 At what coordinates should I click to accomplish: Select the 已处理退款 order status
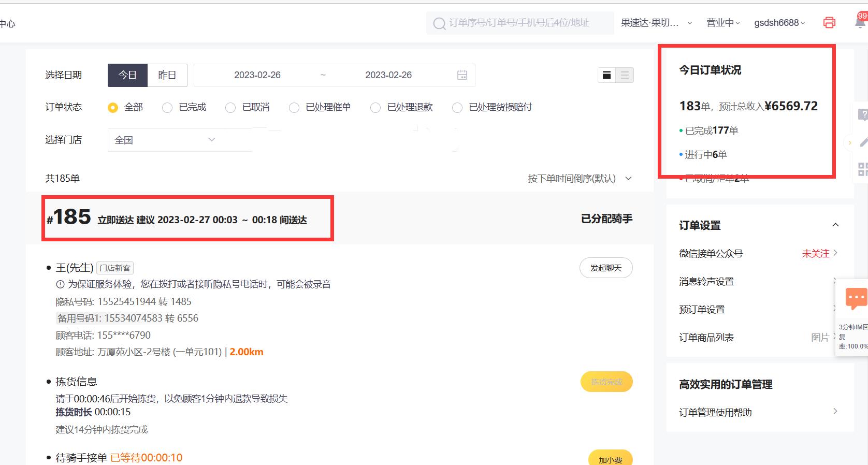click(x=375, y=108)
